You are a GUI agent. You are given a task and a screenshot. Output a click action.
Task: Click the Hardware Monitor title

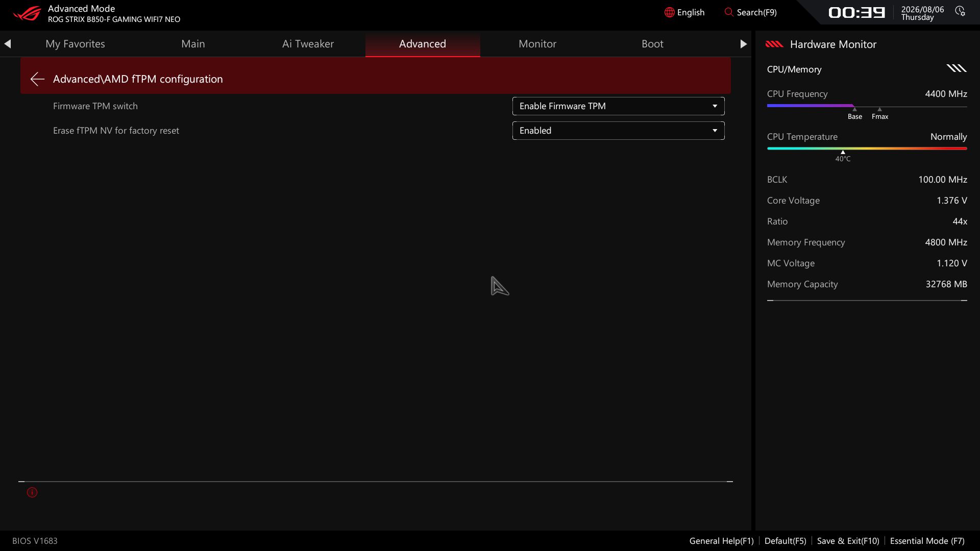tap(833, 44)
